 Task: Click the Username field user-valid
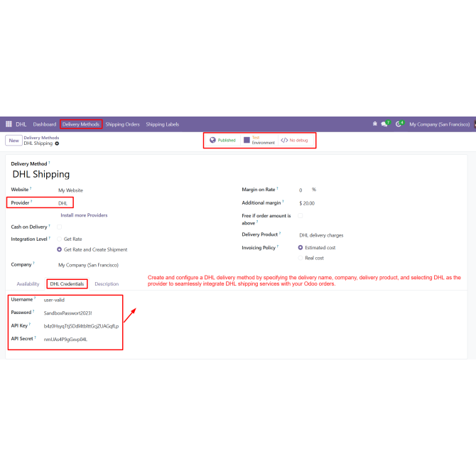54,300
